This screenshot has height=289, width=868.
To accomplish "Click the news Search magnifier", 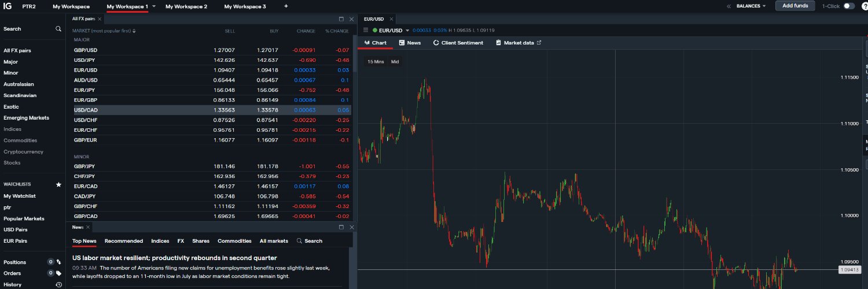I will point(299,240).
